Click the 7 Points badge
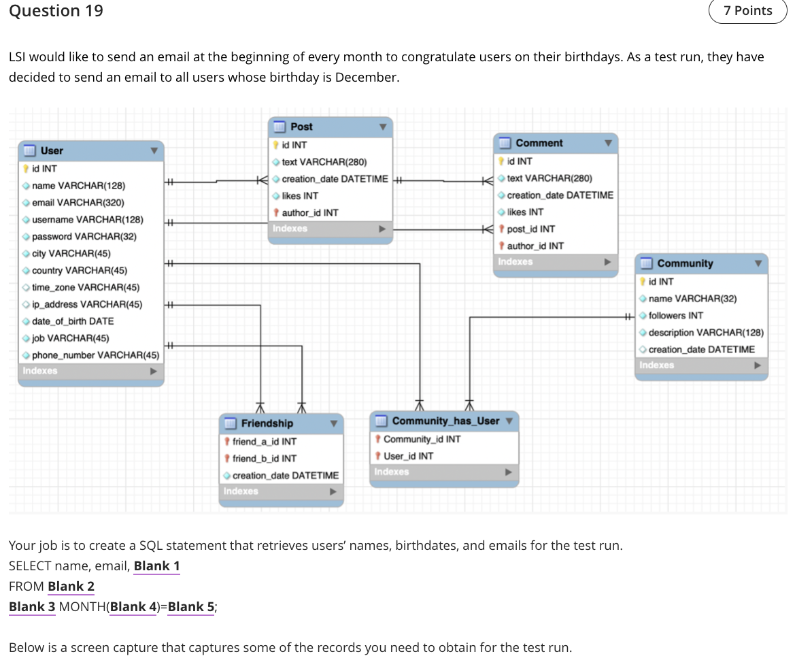The height and width of the screenshot is (671, 812). pos(748,11)
